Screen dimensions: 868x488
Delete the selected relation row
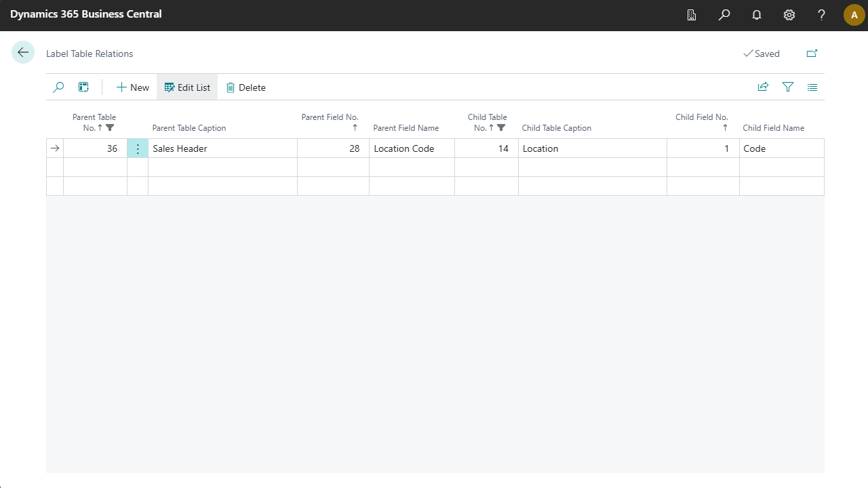pyautogui.click(x=245, y=87)
